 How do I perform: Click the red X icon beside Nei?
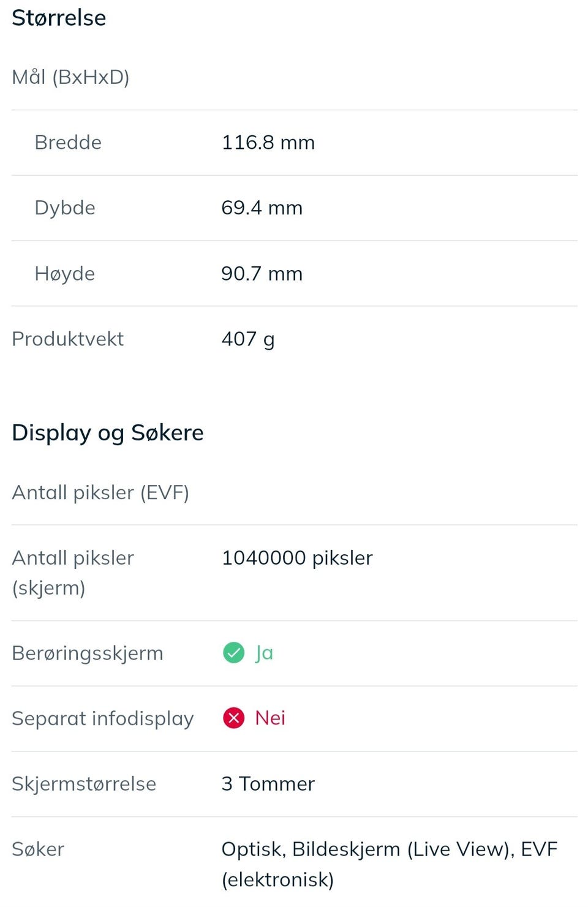233,718
